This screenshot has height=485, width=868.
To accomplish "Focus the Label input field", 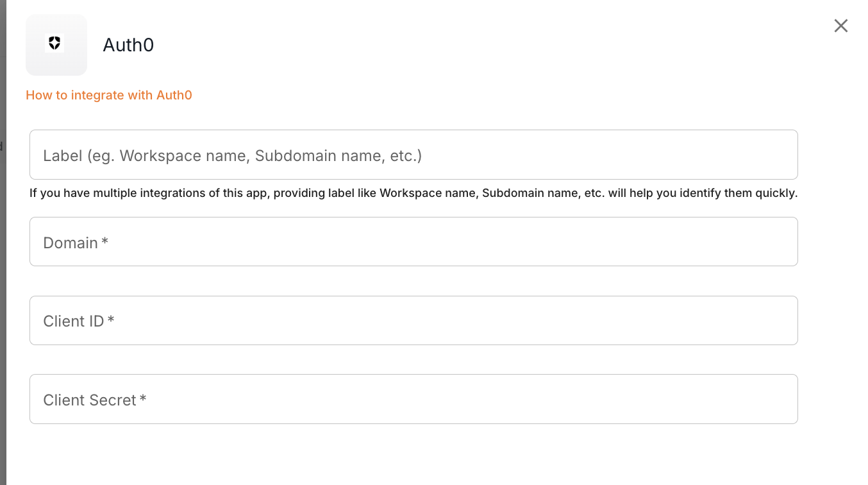I will [413, 155].
